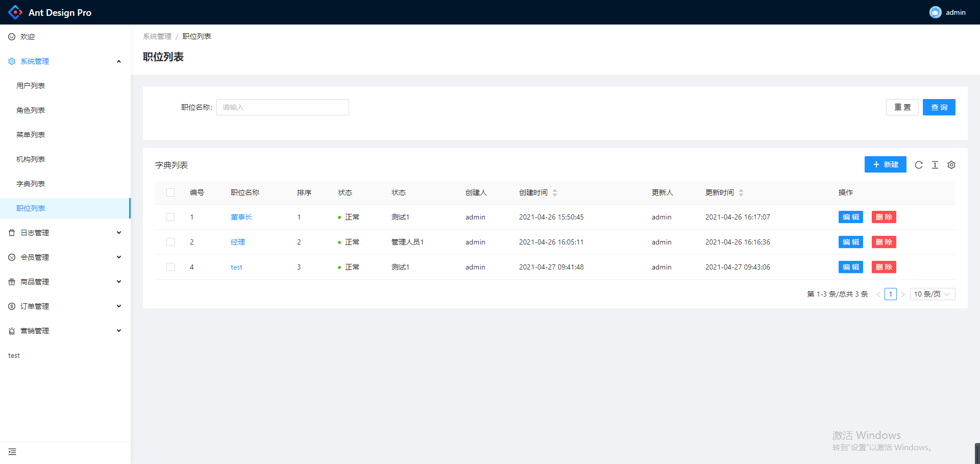Click the 系统管理 breadcrumb link
The image size is (980, 464).
(x=157, y=36)
